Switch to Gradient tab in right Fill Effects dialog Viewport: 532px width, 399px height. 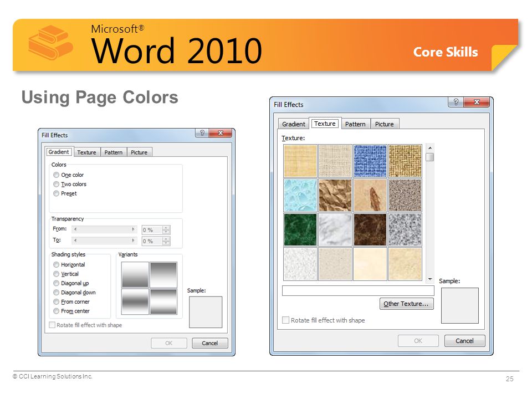294,124
